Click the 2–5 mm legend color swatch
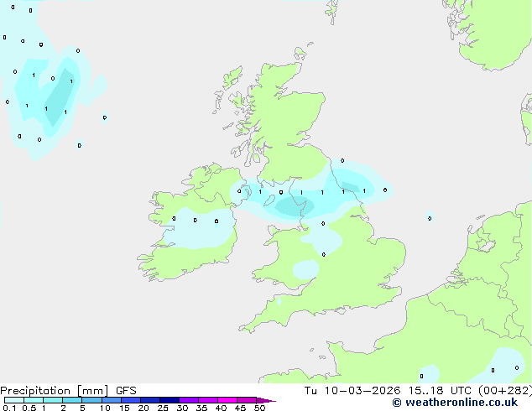 (72, 400)
